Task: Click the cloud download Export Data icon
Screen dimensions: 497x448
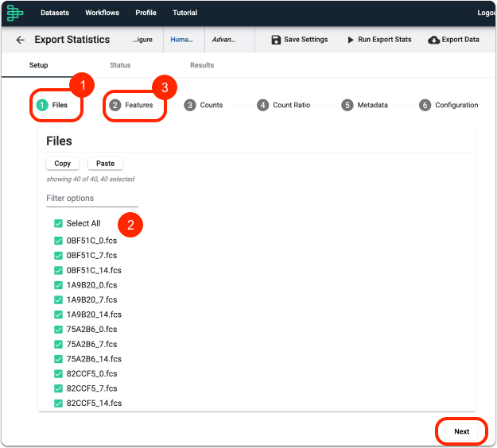Action: (433, 40)
